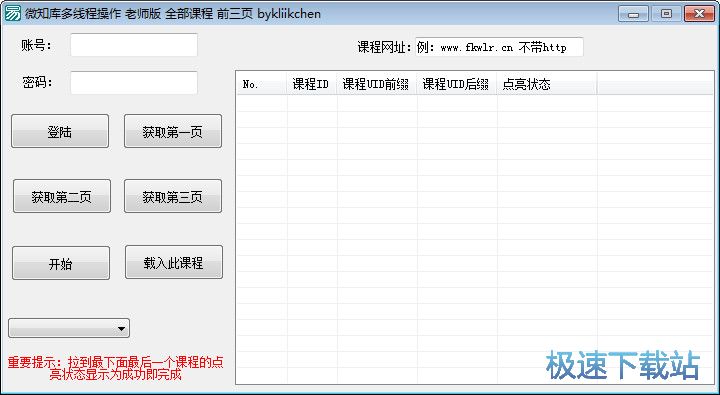Click the 获取第二页 button
The height and width of the screenshot is (395, 720).
(62, 196)
